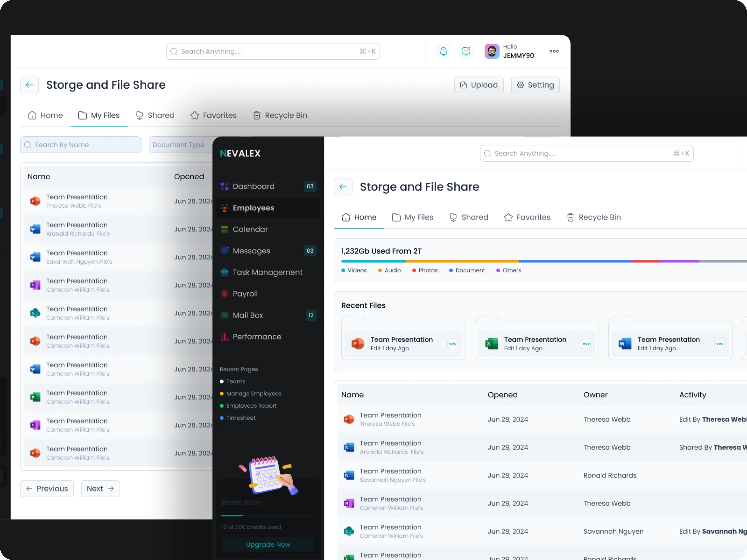
Task: Click the back arrow in the front window
Action: pos(343,187)
